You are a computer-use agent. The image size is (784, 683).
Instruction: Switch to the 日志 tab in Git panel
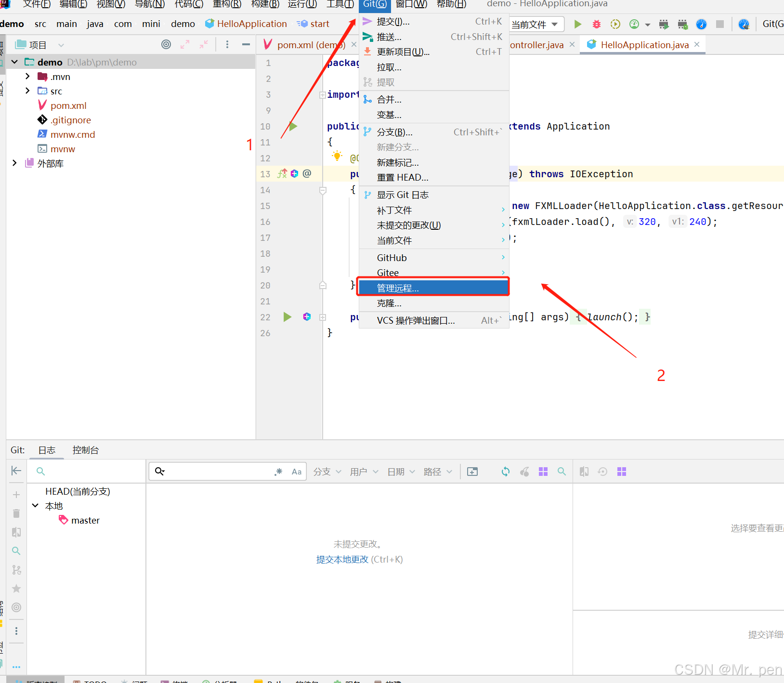[47, 450]
